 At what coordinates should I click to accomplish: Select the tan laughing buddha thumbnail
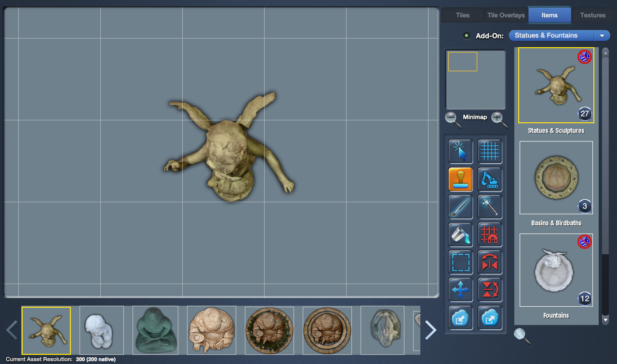[x=211, y=330]
